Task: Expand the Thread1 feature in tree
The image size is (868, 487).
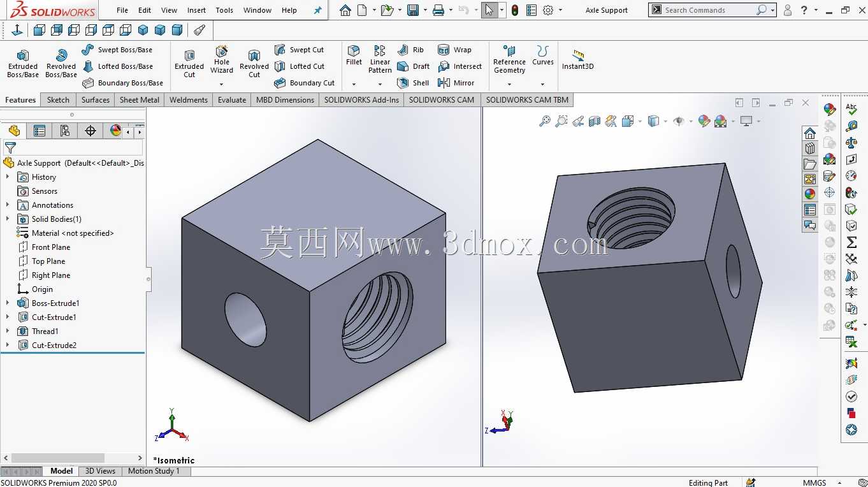Action: pos(8,331)
